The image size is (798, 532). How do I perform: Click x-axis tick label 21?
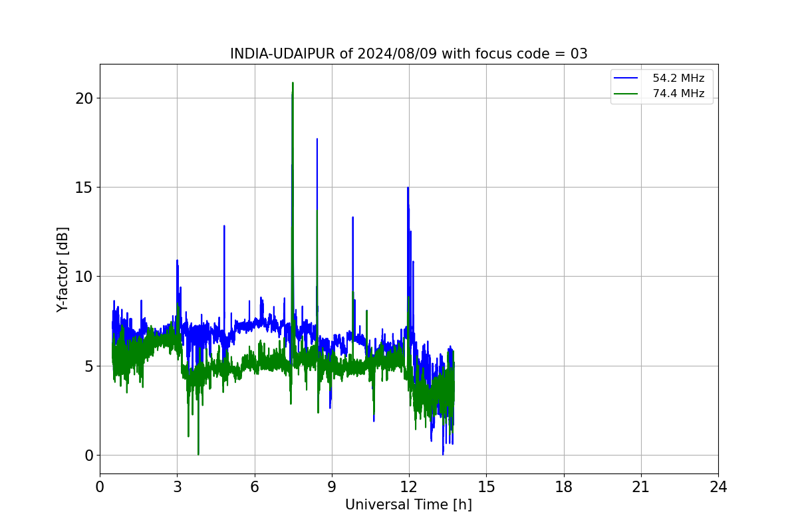click(x=641, y=487)
